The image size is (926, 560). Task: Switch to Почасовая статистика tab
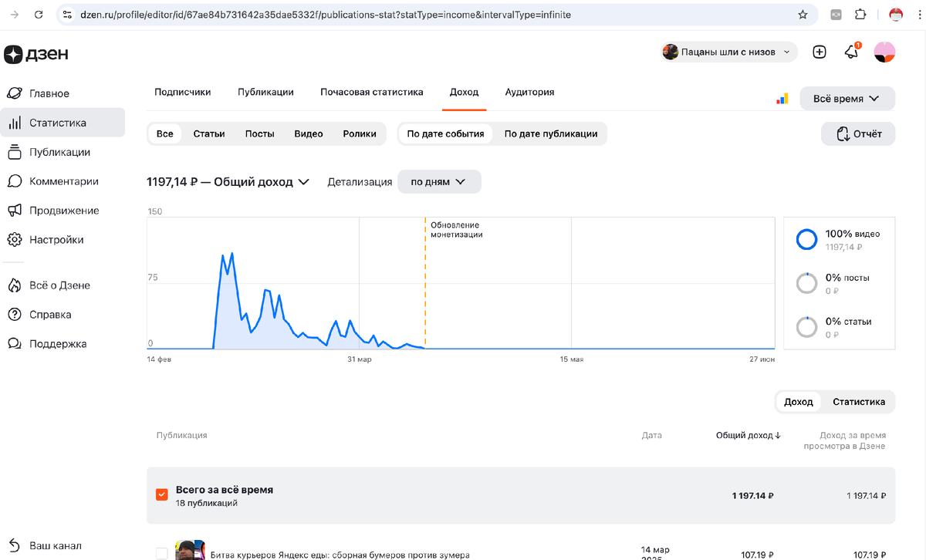[x=372, y=92]
